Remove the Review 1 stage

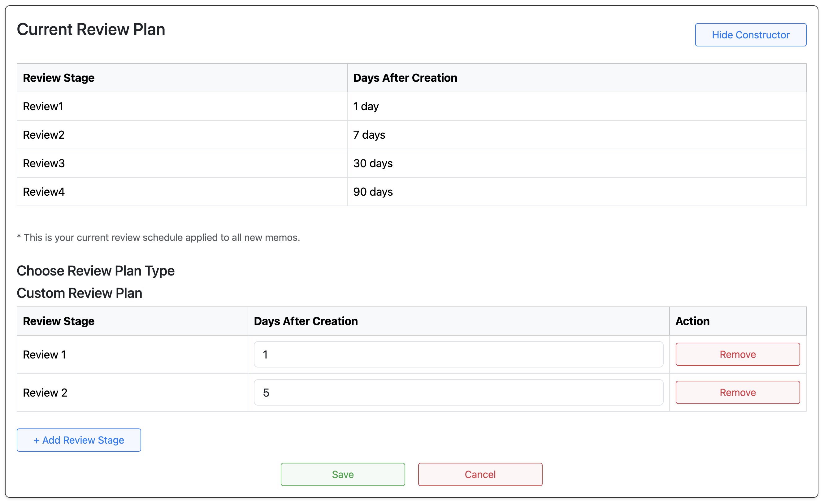[737, 354]
